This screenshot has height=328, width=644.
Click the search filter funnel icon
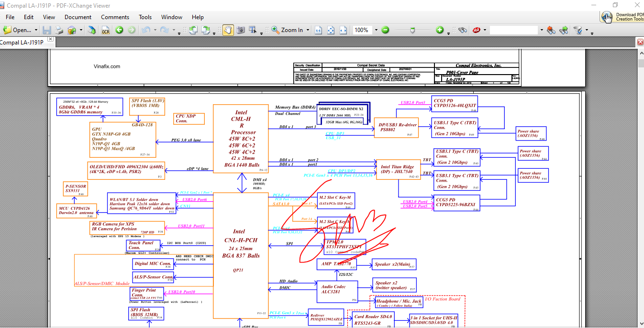(578, 30)
